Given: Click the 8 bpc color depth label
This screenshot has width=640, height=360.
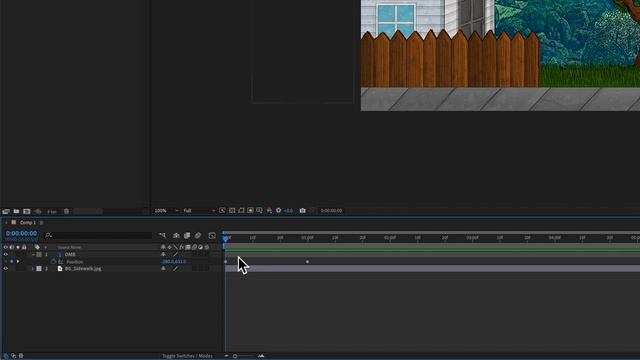Looking at the screenshot, I should click(51, 211).
